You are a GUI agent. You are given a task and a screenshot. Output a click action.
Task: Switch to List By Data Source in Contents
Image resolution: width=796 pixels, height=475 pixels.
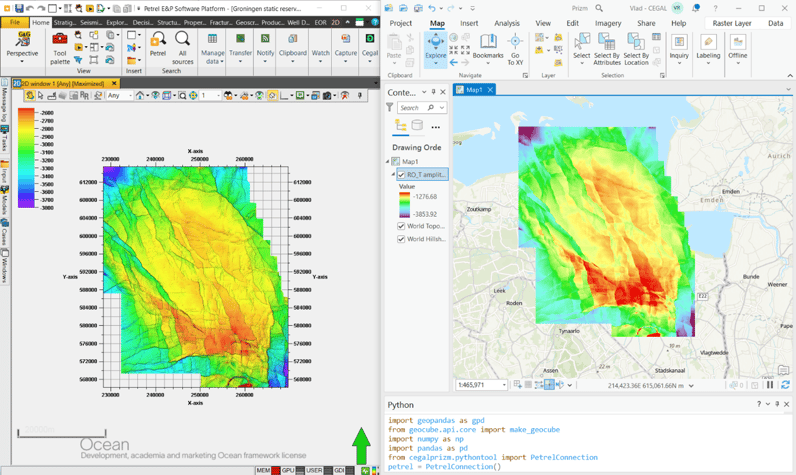point(417,125)
